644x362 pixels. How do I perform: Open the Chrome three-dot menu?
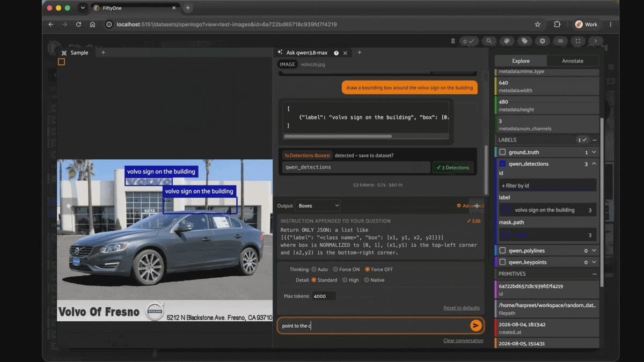coord(611,24)
